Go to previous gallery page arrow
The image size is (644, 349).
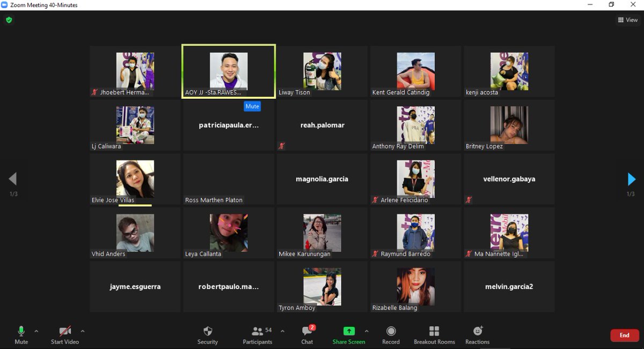click(13, 179)
